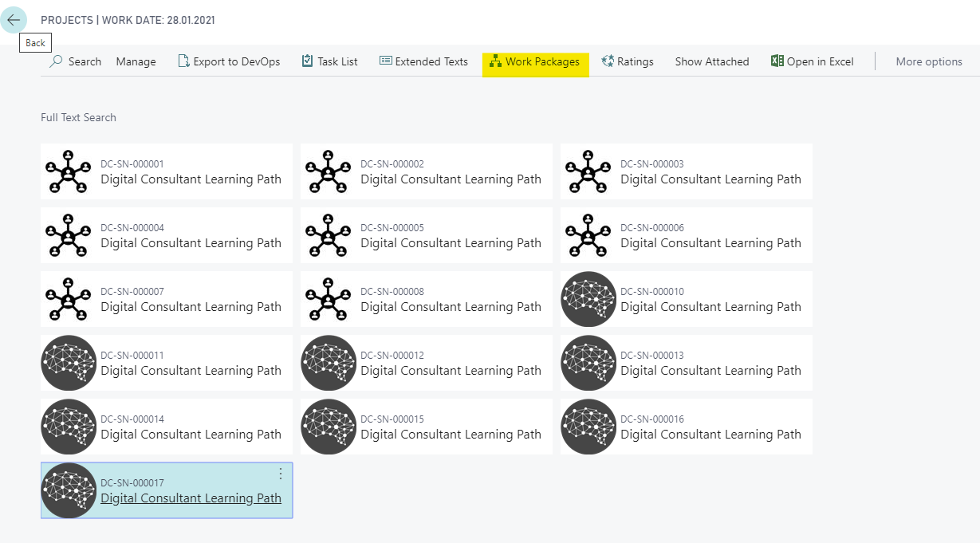Click the Export to DevOps icon
Viewport: 980px width, 543px height.
[x=183, y=61]
